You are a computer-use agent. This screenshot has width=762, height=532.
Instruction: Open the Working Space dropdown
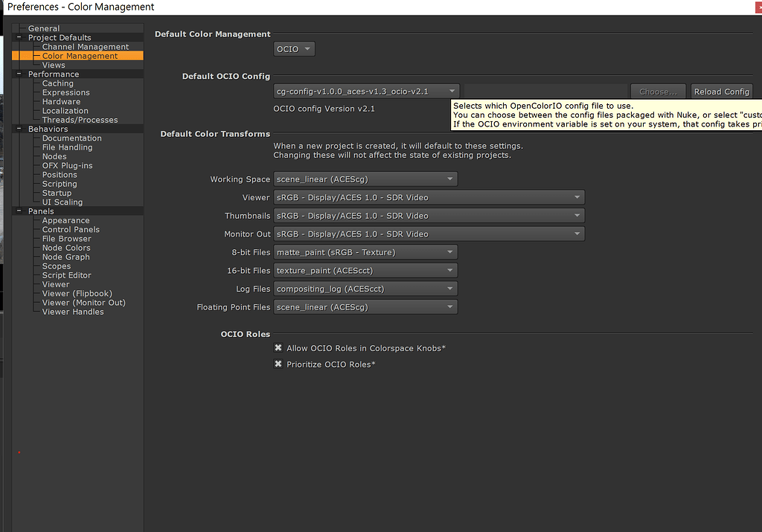(x=365, y=179)
